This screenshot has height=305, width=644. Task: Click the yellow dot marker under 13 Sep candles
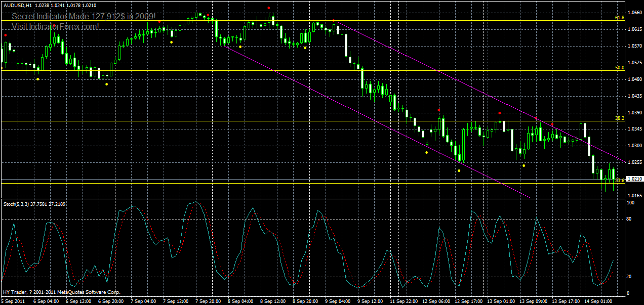click(x=524, y=165)
